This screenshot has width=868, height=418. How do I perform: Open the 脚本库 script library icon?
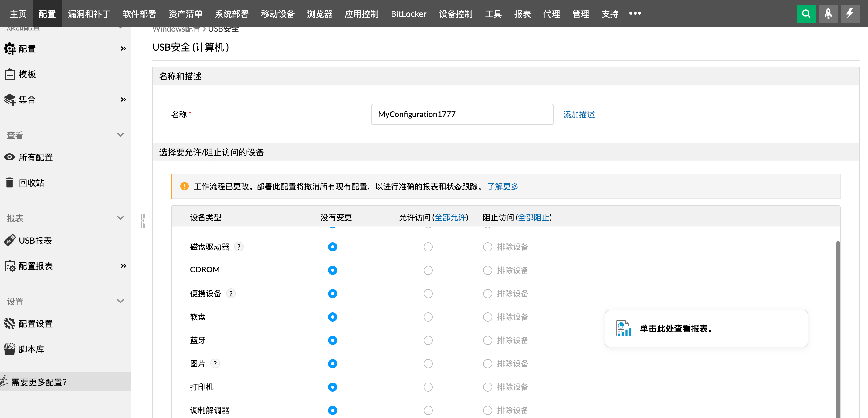pyautogui.click(x=10, y=349)
